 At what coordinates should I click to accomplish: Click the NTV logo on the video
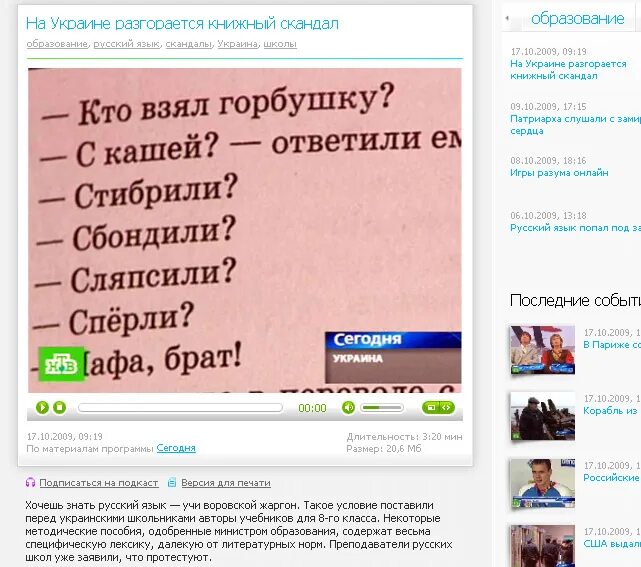point(61,364)
